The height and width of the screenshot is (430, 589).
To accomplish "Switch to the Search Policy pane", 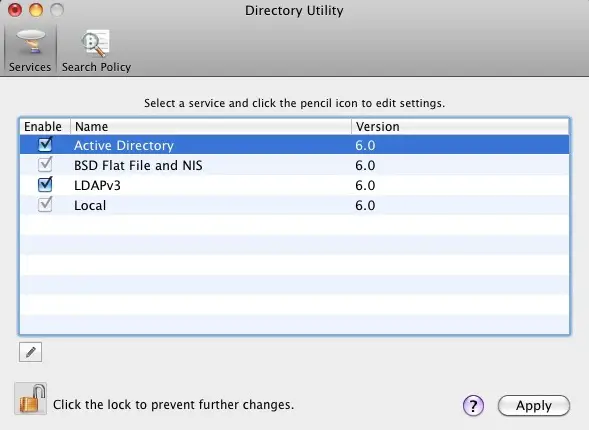I will click(96, 50).
